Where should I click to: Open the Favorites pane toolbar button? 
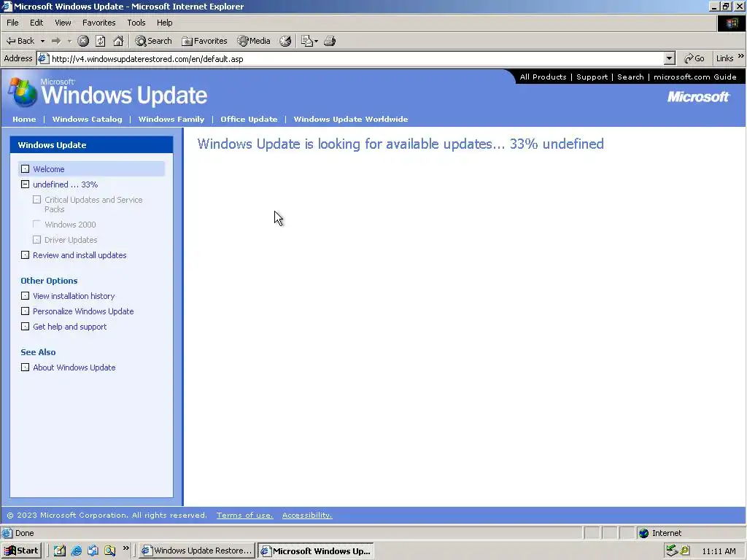[205, 41]
